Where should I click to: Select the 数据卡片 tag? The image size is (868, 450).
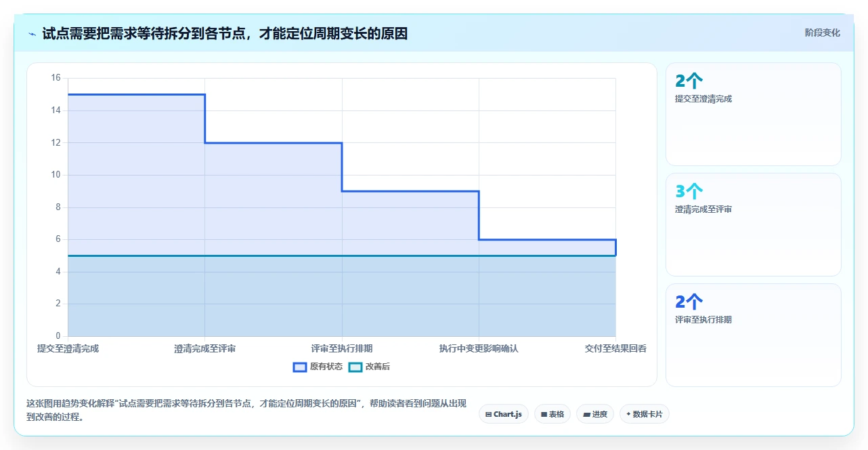pyautogui.click(x=645, y=414)
